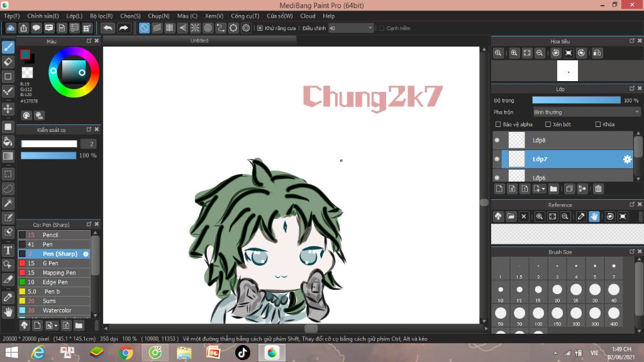
Task: Open Google Chrome from the taskbar
Action: (126, 353)
